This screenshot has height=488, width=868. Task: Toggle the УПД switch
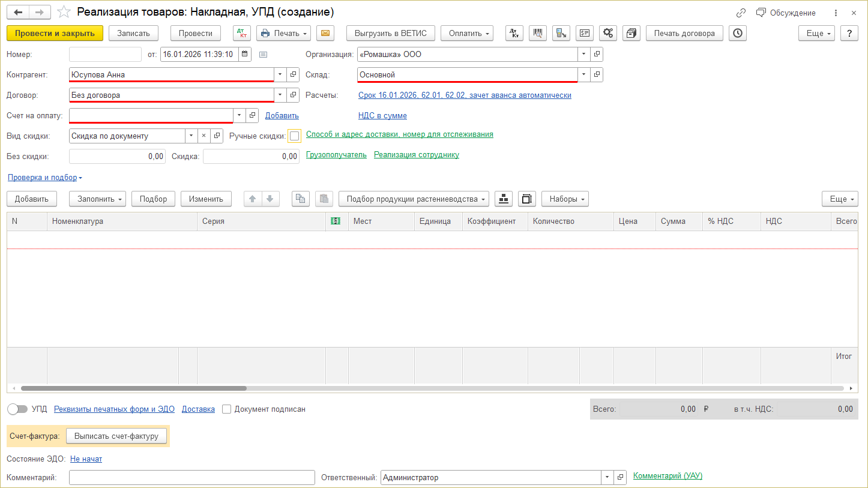(x=17, y=409)
